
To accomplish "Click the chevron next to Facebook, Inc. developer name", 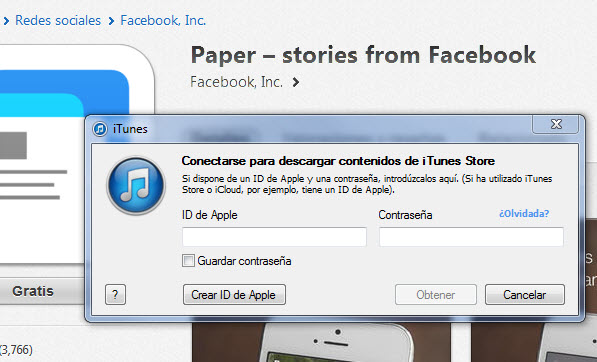I will (x=296, y=82).
